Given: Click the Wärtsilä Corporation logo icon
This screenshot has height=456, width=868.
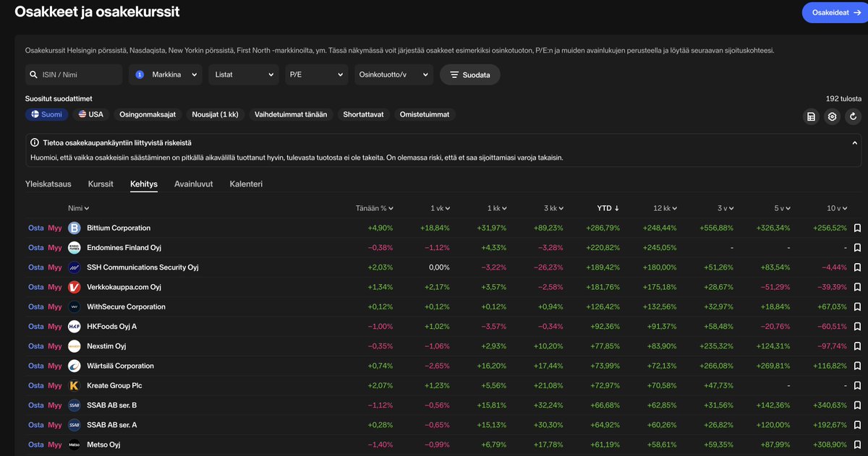Looking at the screenshot, I should [74, 366].
